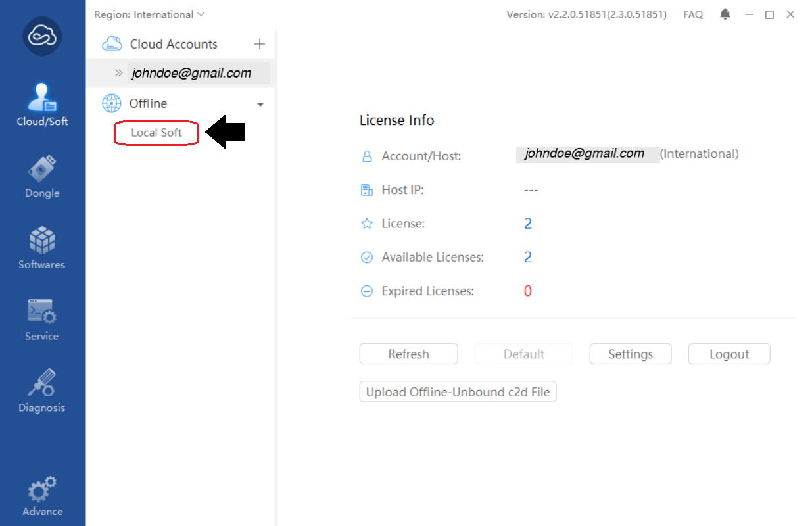Open license Settings
The image size is (812, 526).
630,354
